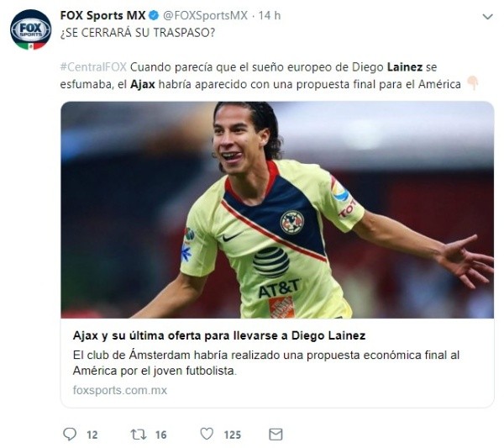
Task: Click the like count 125
Action: click(233, 435)
